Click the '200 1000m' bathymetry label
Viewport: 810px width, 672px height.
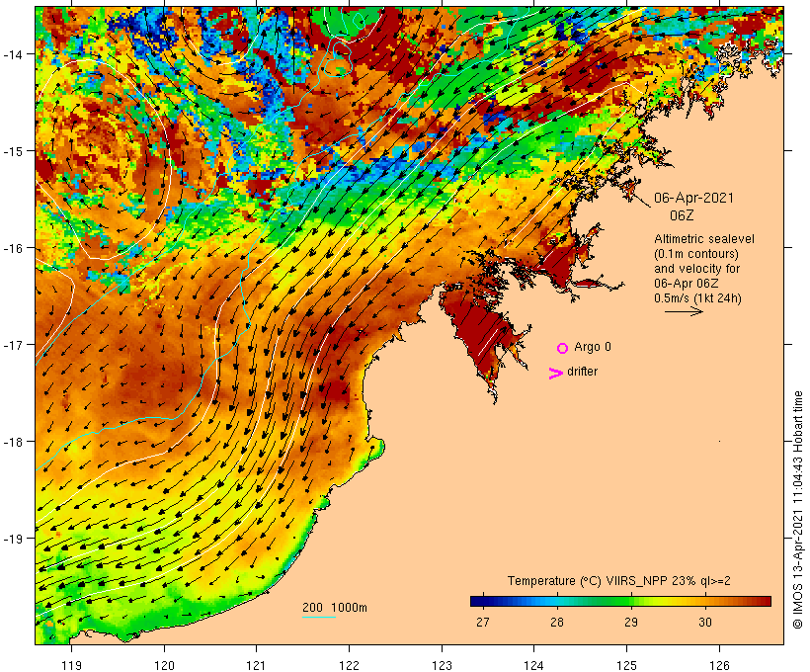click(335, 608)
